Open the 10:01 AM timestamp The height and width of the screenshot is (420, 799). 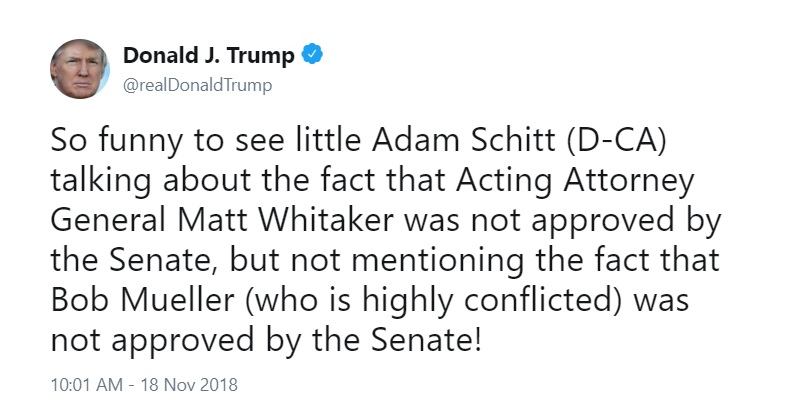point(87,384)
